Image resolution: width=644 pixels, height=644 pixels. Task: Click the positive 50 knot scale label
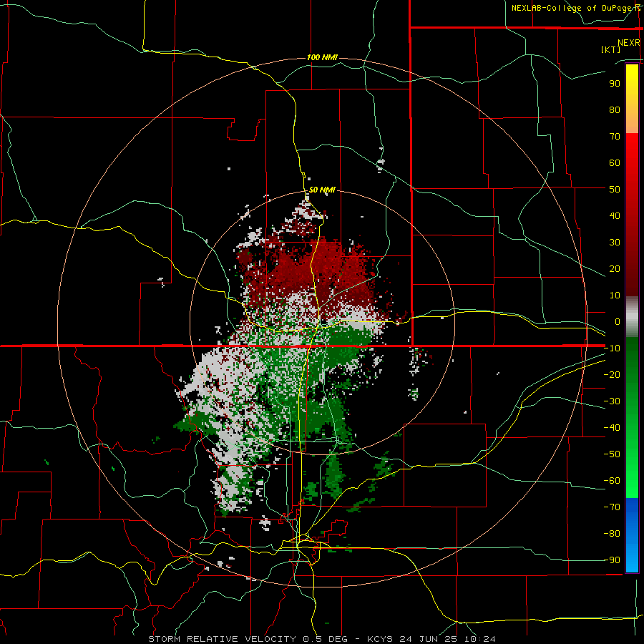coord(615,190)
